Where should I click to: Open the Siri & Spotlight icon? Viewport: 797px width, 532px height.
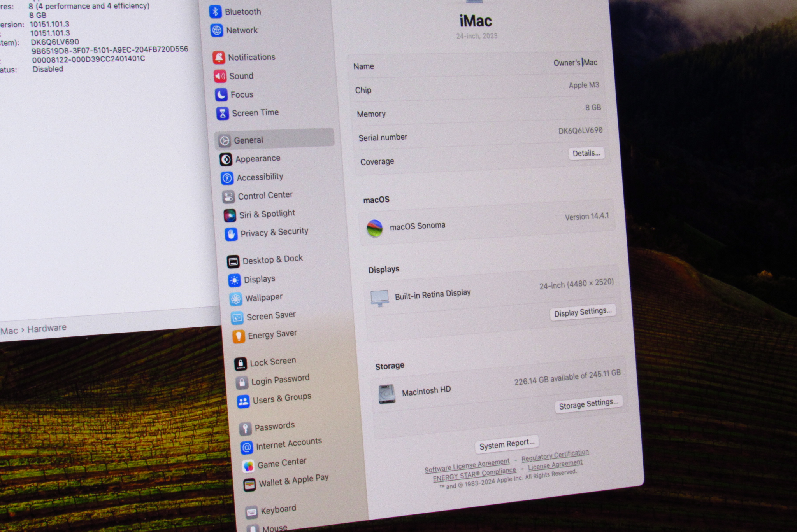click(x=230, y=215)
